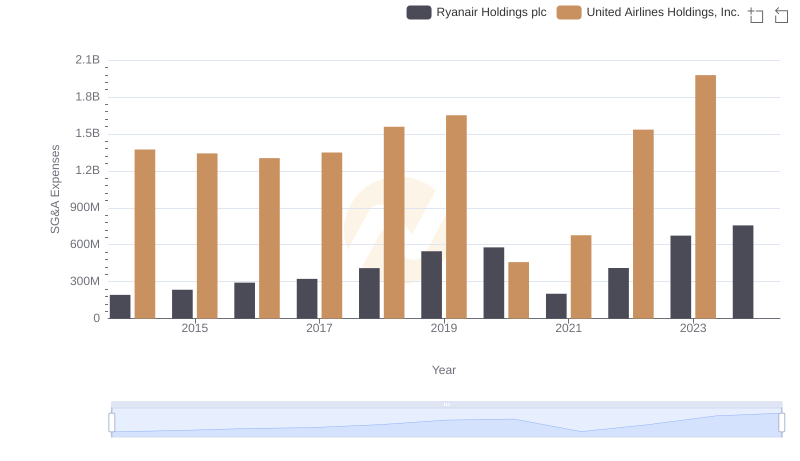This screenshot has width=800, height=461.
Task: Click Ryanair bar for 2015
Action: coord(182,304)
